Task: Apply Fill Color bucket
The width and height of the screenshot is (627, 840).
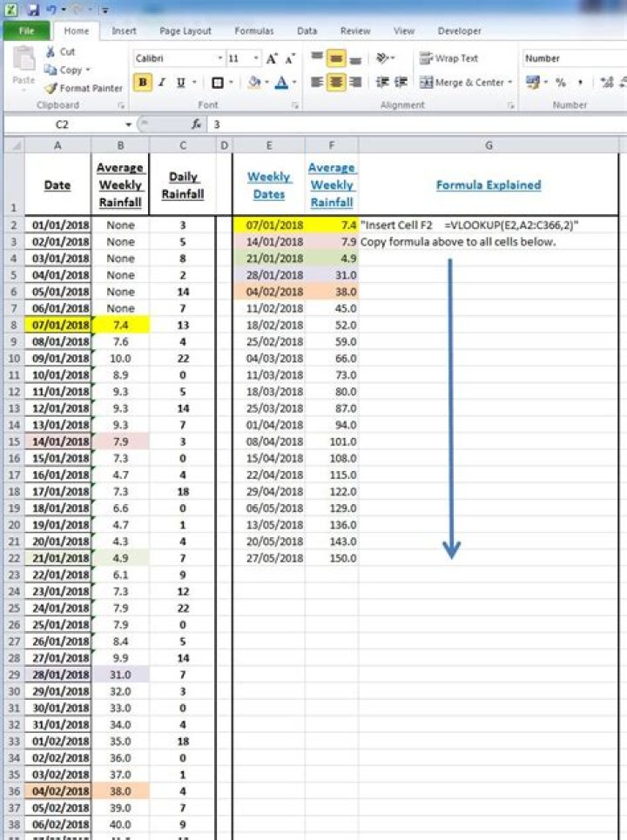Action: coord(254,83)
